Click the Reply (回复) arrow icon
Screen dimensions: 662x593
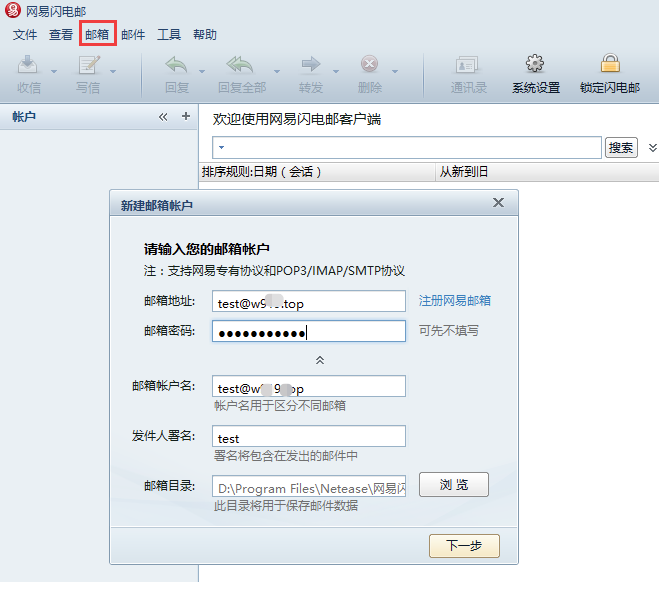point(176,65)
